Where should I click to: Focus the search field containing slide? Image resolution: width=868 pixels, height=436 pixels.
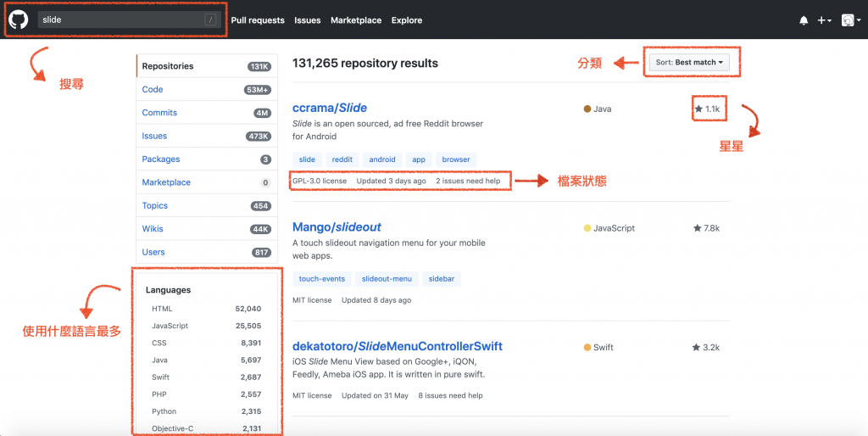(130, 20)
